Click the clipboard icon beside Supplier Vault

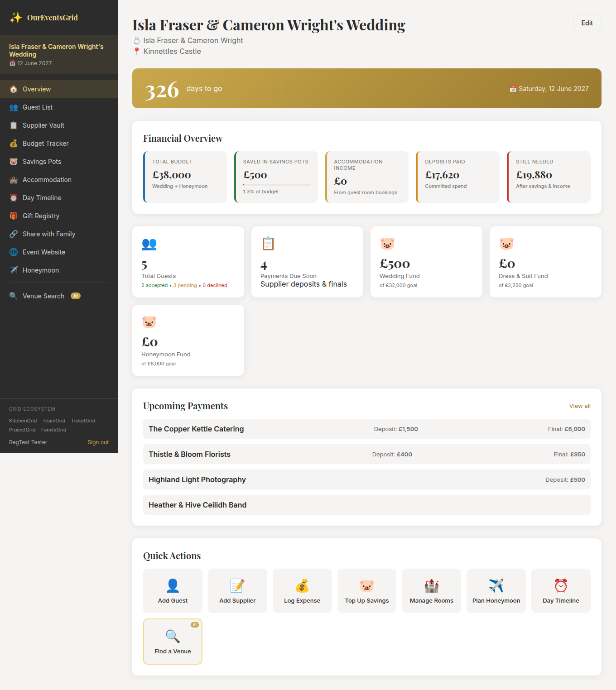[x=14, y=125]
